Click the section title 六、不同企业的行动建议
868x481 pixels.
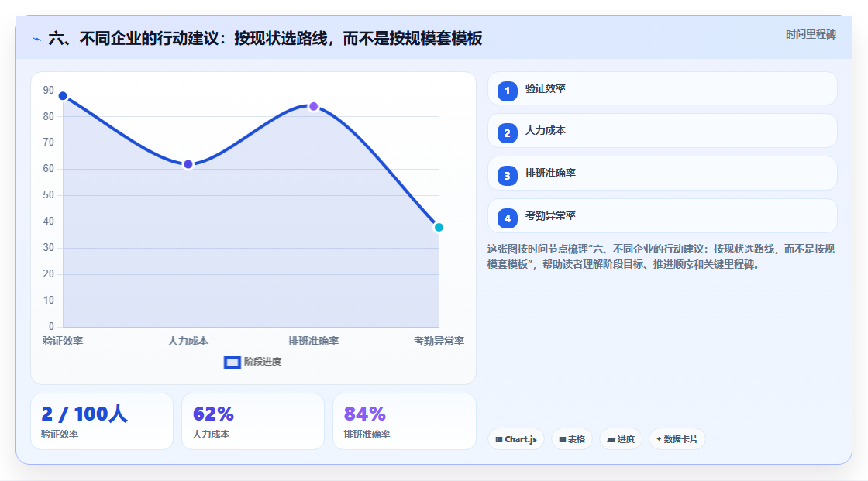pyautogui.click(x=265, y=39)
